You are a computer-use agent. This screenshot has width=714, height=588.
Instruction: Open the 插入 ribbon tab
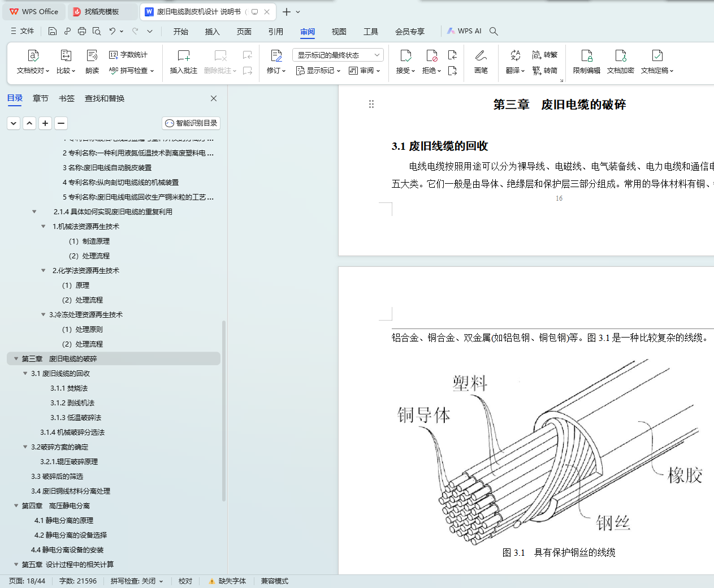point(213,31)
